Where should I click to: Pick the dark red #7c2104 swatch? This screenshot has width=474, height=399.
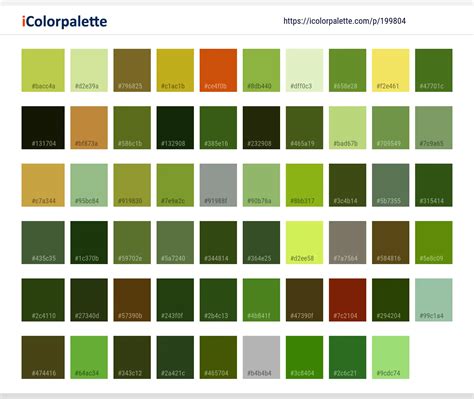347,300
